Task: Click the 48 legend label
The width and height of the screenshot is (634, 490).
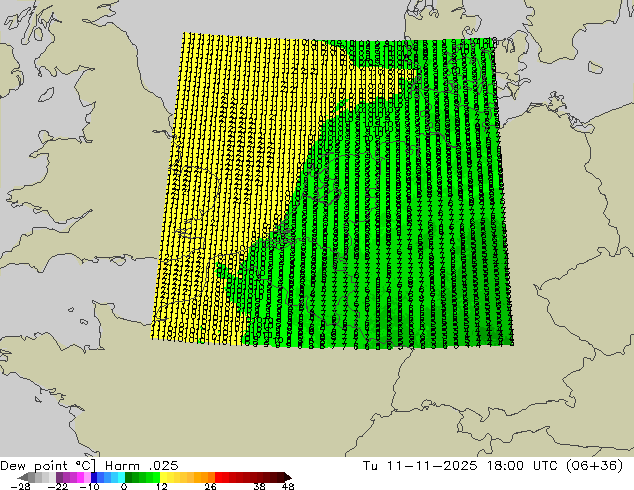Action: [288, 486]
